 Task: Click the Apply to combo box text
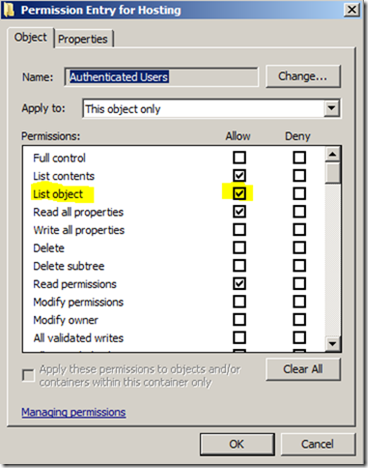(203, 109)
